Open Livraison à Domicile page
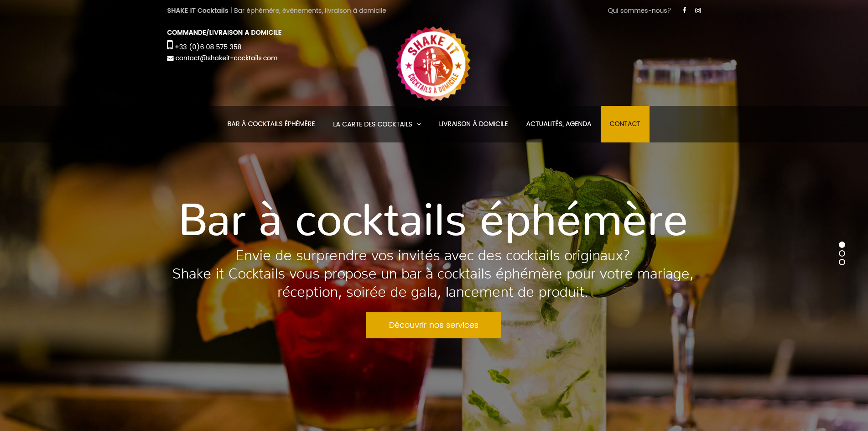Viewport: 868px width, 431px height. click(473, 124)
